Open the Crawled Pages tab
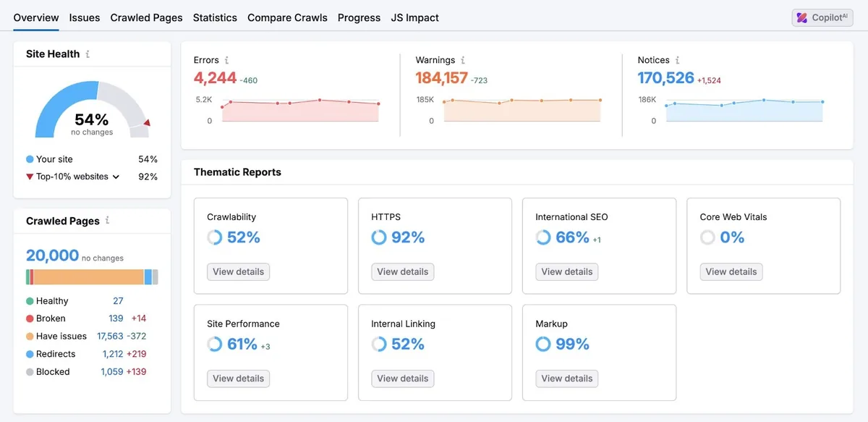Screen dimensions: 868x422 click(146, 17)
